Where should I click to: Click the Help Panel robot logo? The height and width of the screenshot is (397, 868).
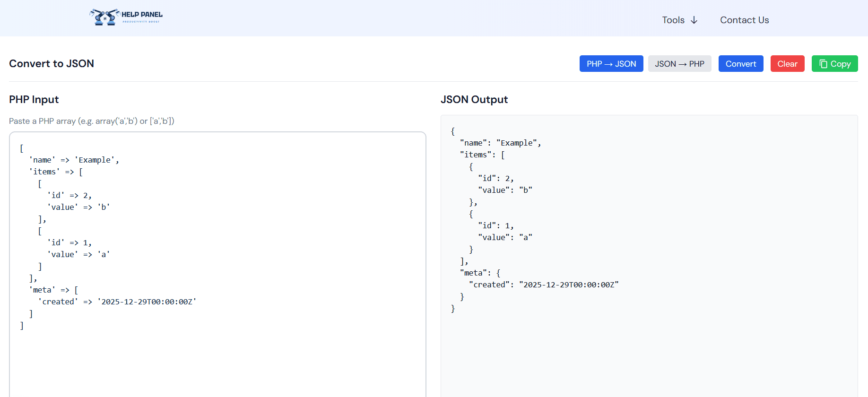pos(104,17)
